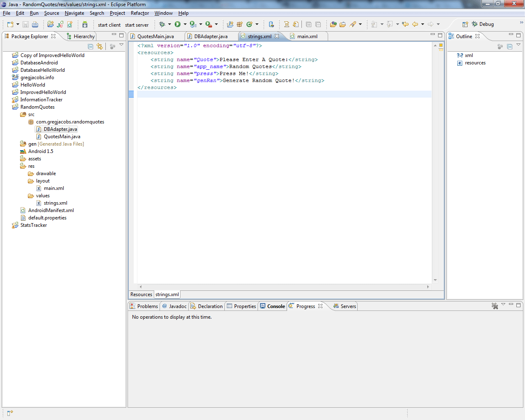Viewport: 525px width, 420px height.
Task: Toggle Focus on Active Task in Outline
Action: click(x=500, y=47)
